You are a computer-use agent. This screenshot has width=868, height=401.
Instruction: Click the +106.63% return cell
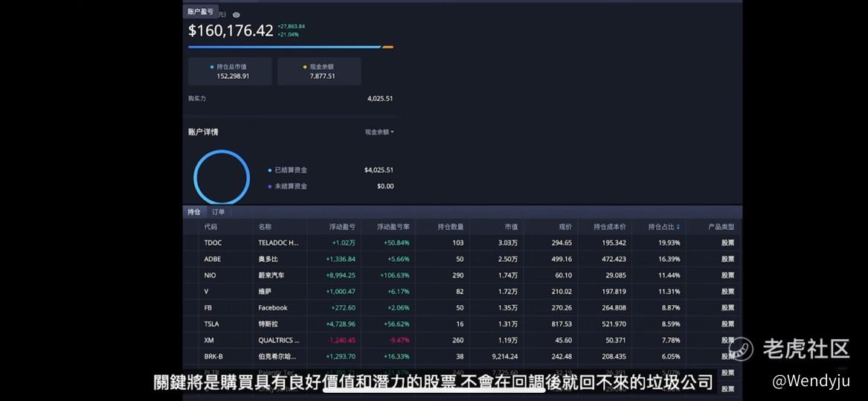click(x=395, y=275)
